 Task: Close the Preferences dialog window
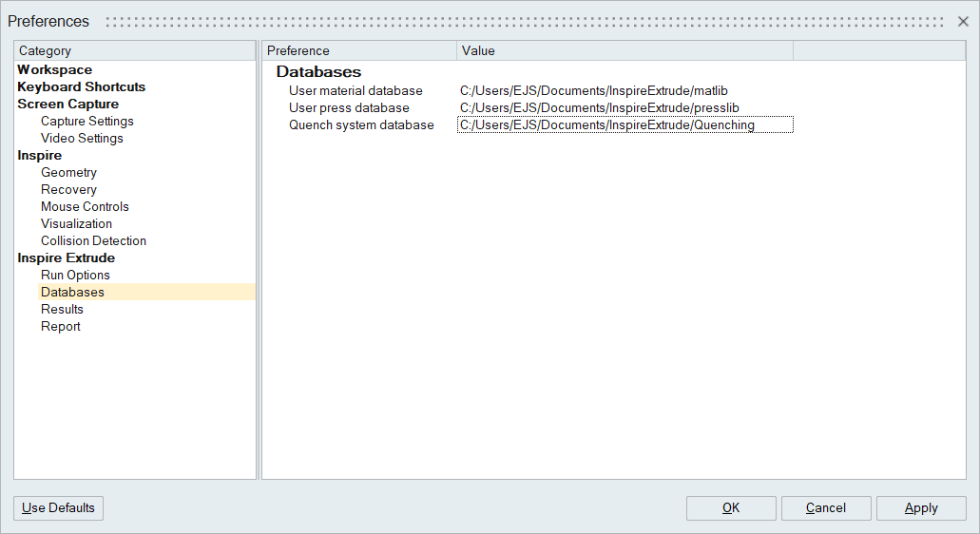963,21
